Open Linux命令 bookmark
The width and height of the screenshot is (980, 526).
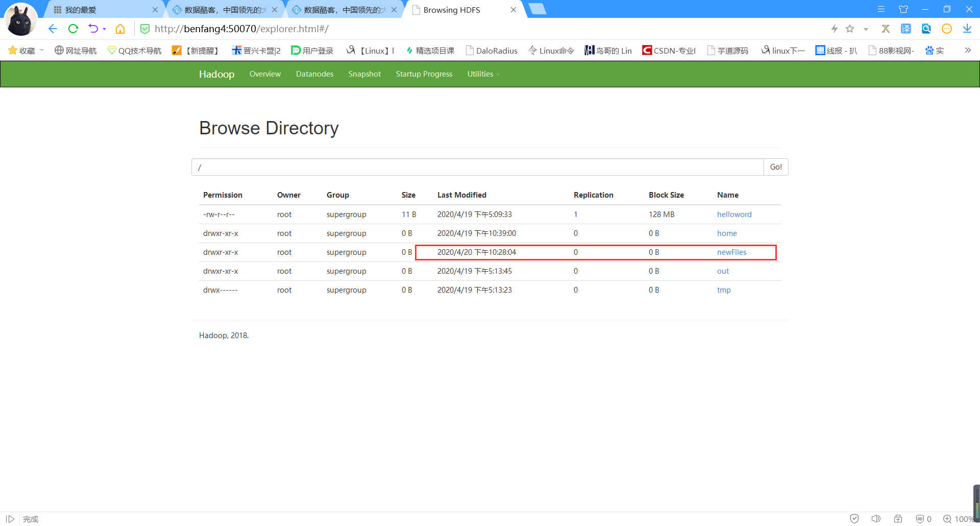tap(551, 51)
